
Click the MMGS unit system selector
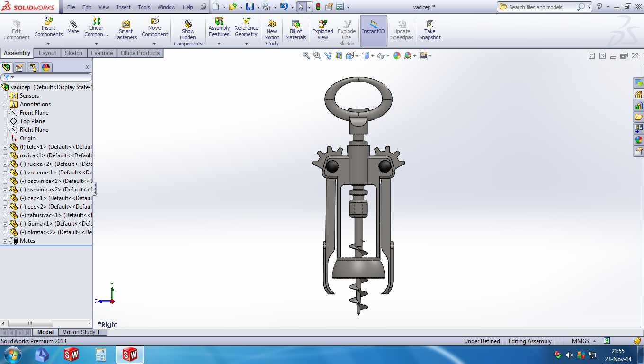coord(583,341)
